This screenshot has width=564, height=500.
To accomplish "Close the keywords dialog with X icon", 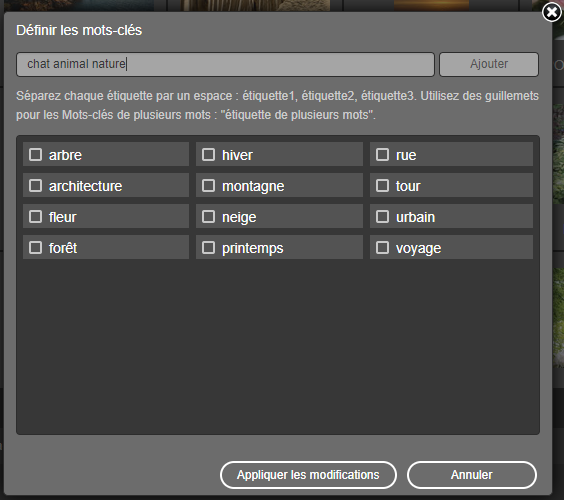I will [551, 12].
